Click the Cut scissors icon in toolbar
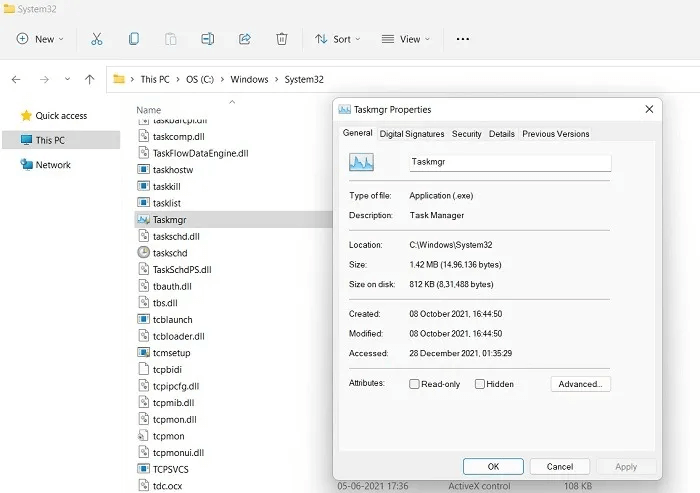The width and height of the screenshot is (700, 493). click(96, 39)
